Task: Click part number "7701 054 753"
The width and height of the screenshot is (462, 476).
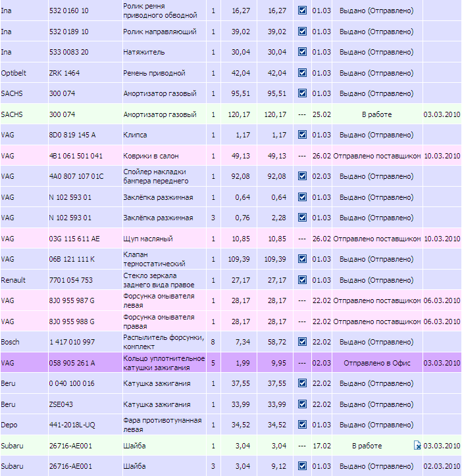Action: 71,280
